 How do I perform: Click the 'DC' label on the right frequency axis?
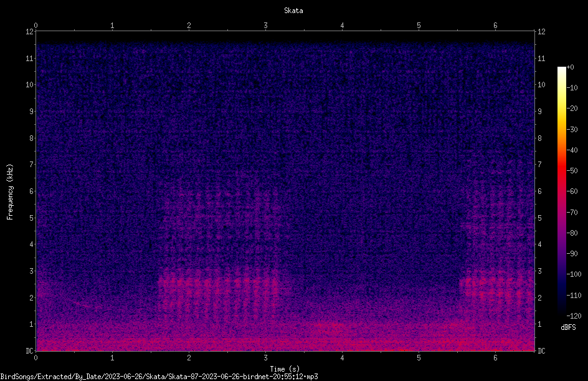[541, 351]
